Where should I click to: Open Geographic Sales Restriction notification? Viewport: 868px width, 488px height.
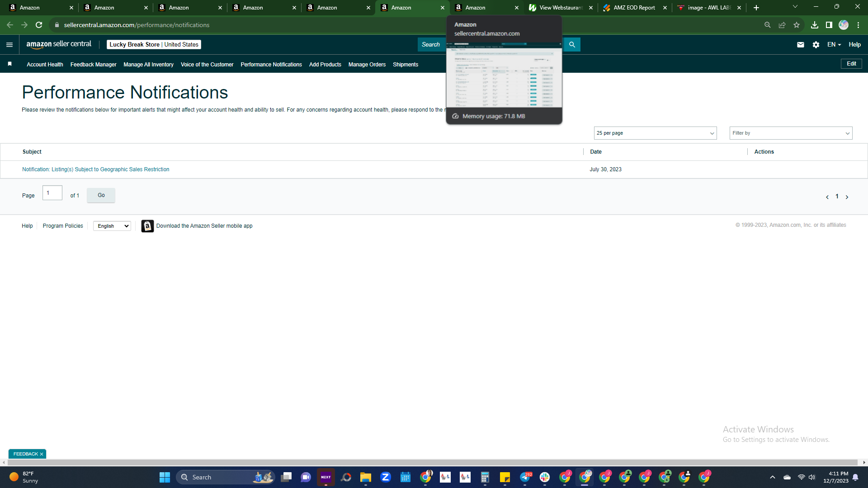96,169
